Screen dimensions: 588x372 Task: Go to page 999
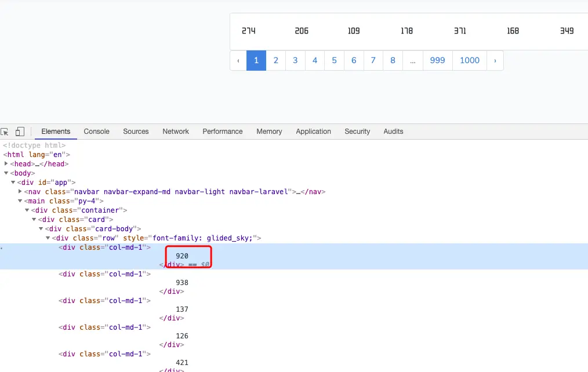point(438,60)
